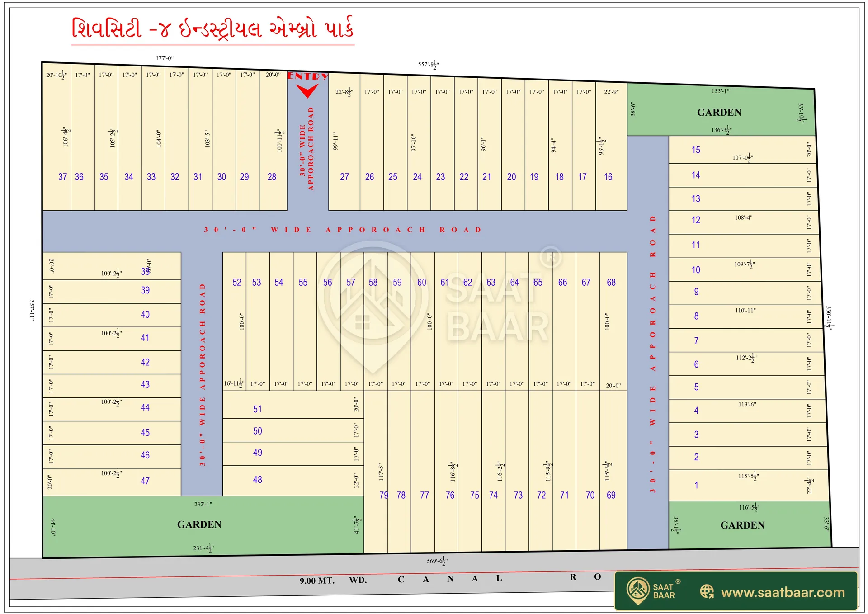Click plot number 51 horizontal plot
868x614 pixels.
click(x=257, y=409)
